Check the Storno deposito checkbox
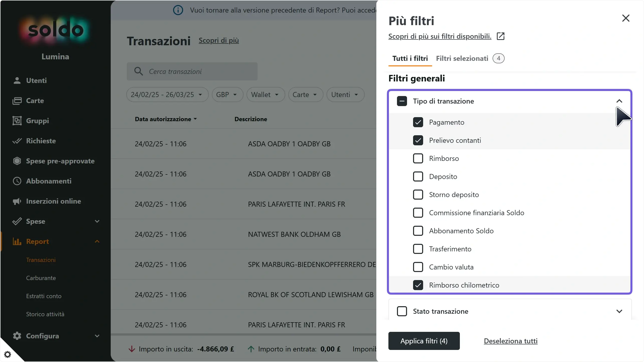This screenshot has height=362, width=644. pyautogui.click(x=418, y=195)
